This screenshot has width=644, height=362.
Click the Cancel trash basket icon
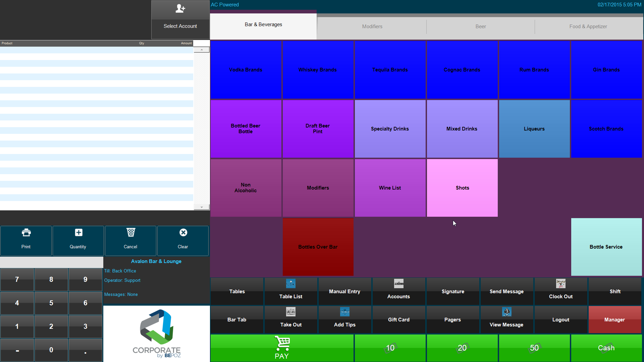tap(130, 232)
